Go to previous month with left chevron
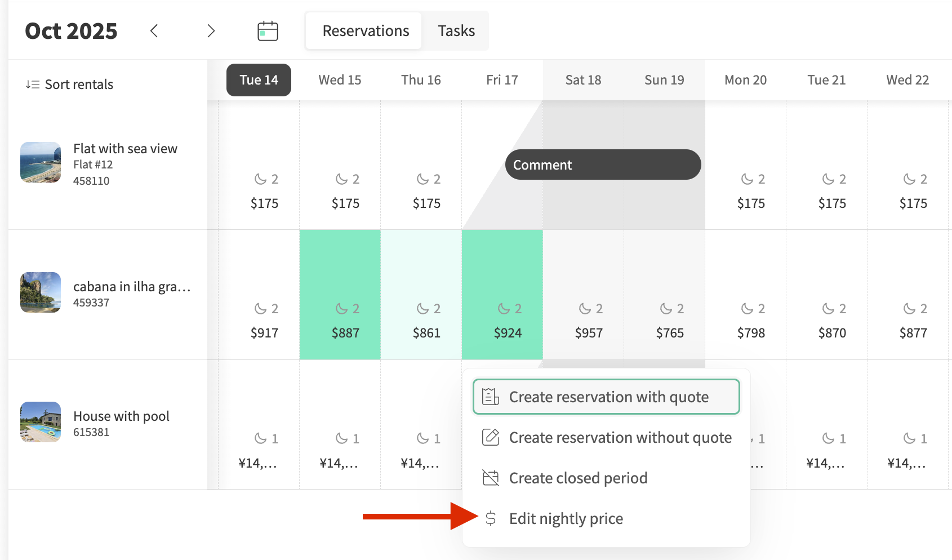This screenshot has height=560, width=952. [x=154, y=31]
